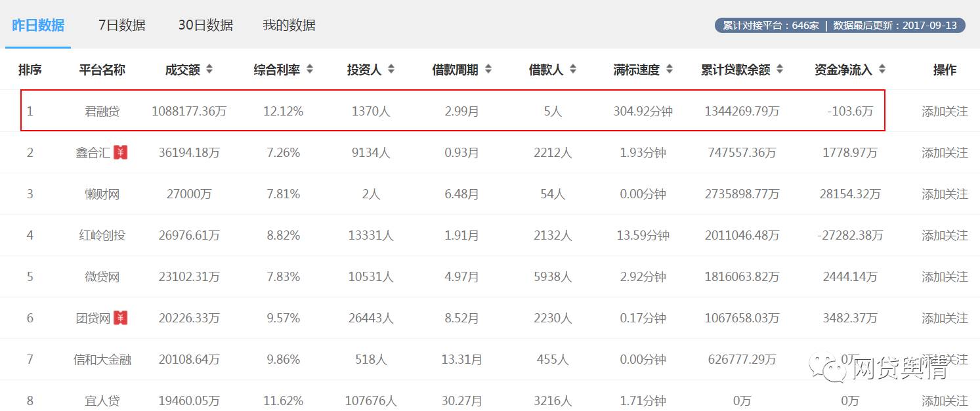Click 添加关注 in 团贷网 row
The height and width of the screenshot is (411, 980).
click(x=945, y=318)
